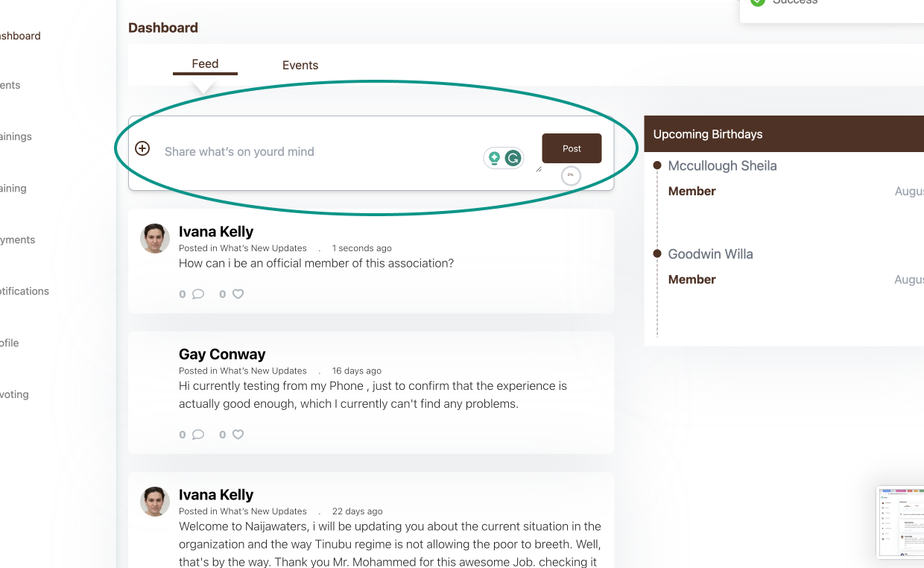
Task: Click the textarea resize handle
Action: (539, 169)
